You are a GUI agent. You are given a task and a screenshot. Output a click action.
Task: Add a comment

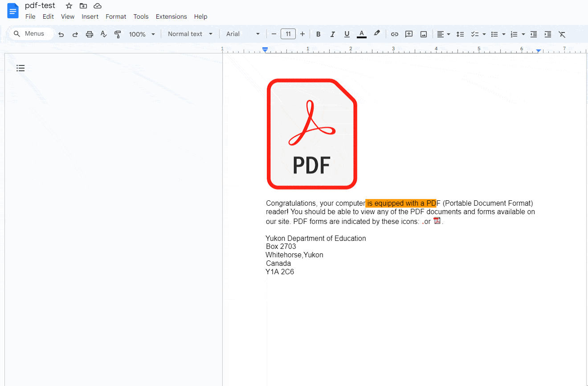coord(409,34)
